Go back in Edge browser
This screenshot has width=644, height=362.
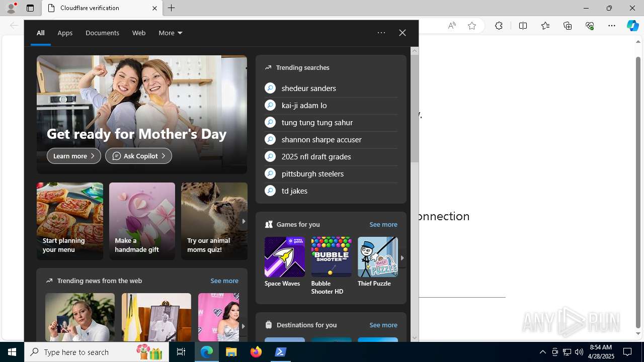pyautogui.click(x=14, y=26)
